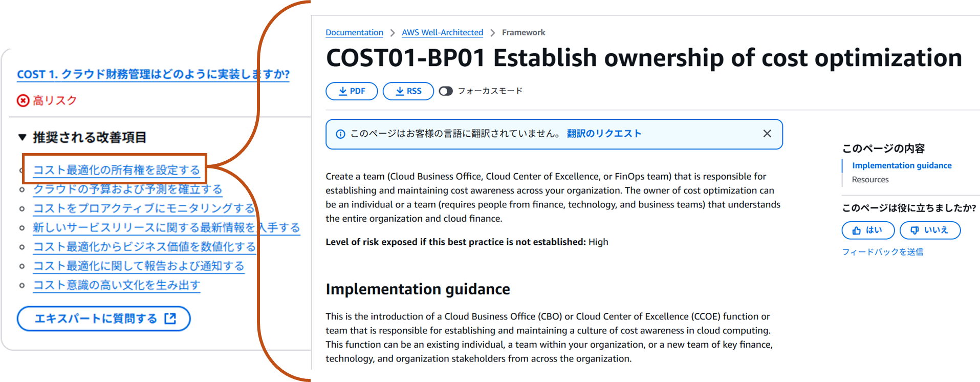
Task: Open コスト意識の高い文化を生み出す link
Action: pyautogui.click(x=117, y=285)
